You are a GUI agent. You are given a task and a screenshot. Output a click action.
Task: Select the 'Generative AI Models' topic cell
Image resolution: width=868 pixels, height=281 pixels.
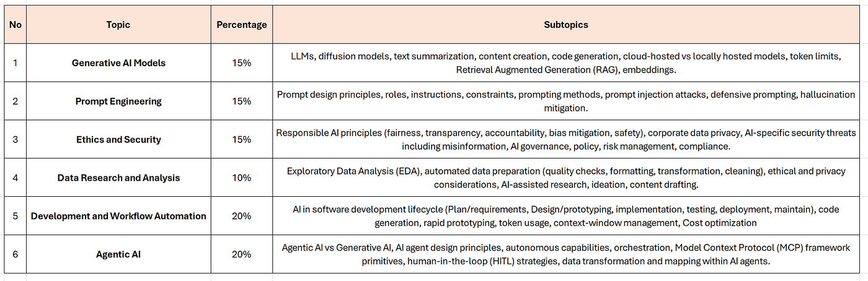click(x=118, y=63)
